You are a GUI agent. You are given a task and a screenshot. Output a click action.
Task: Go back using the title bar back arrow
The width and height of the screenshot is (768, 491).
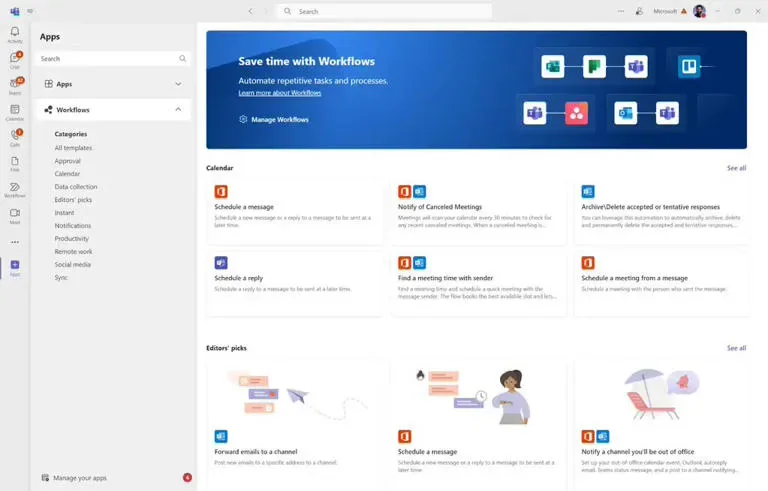point(250,11)
